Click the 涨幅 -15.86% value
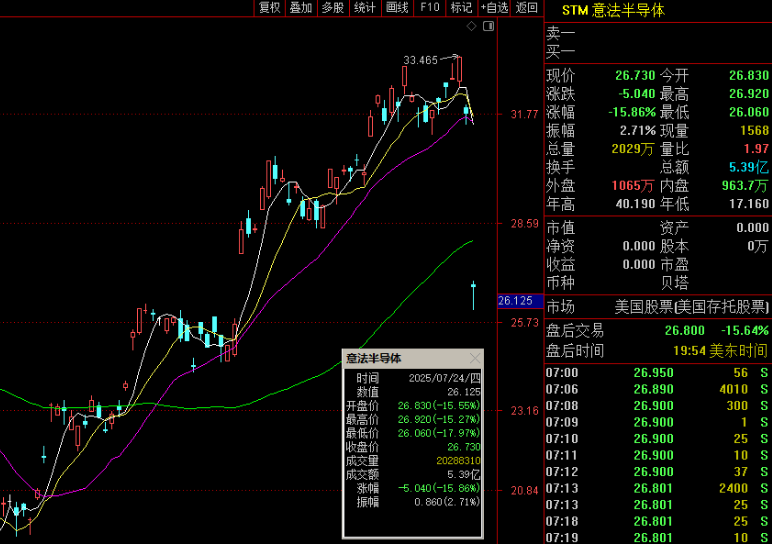Screen dimensions: 772x544 (632, 112)
